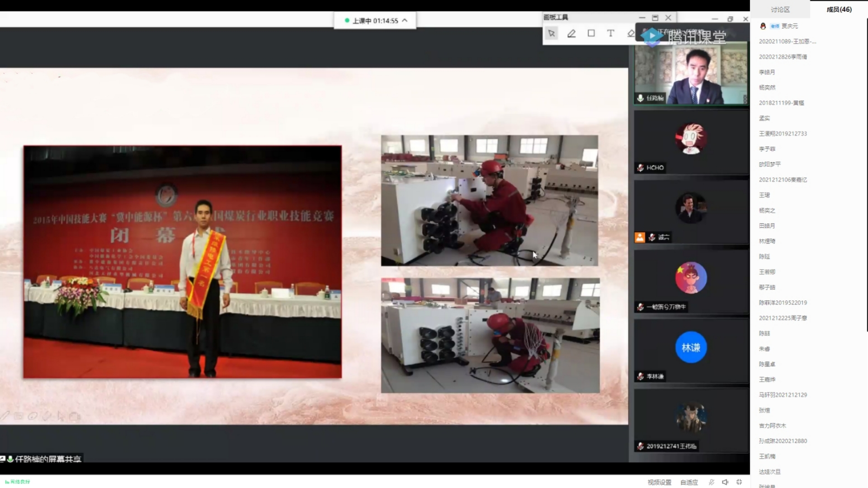
Task: Click the 林谦 avatar tile
Action: pyautogui.click(x=691, y=347)
